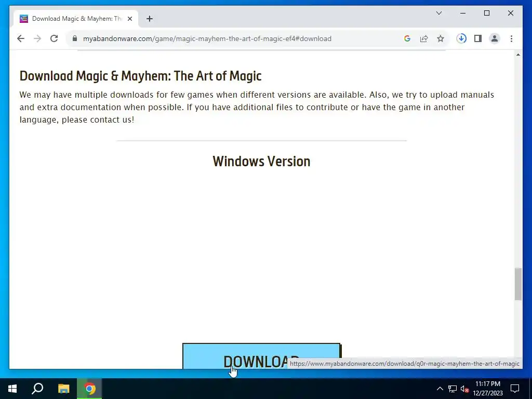Click the address bar URL
The image size is (532, 399).
207,38
